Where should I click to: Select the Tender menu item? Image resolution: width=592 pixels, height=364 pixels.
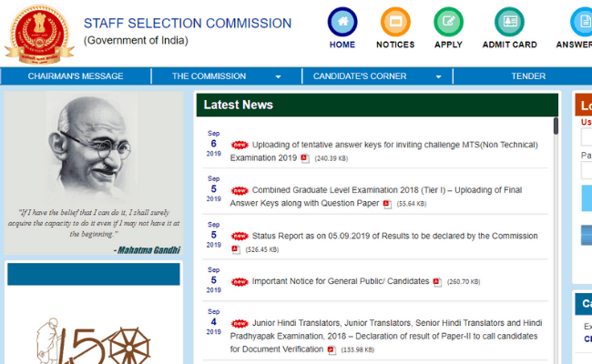pyautogui.click(x=528, y=76)
